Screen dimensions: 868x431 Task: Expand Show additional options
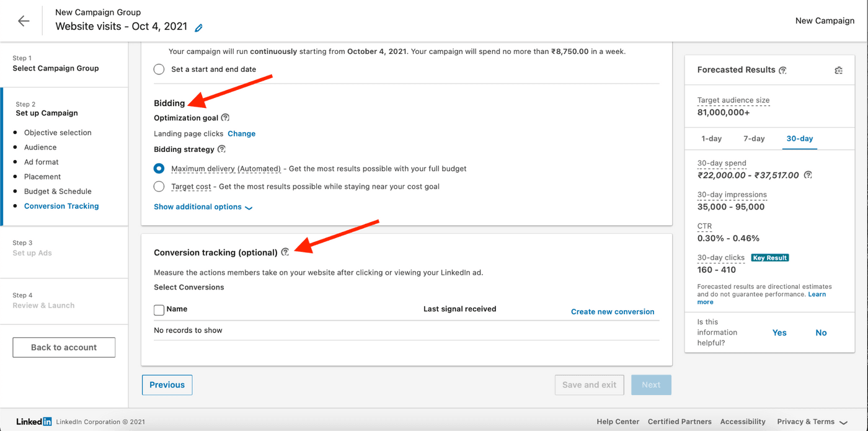pyautogui.click(x=203, y=207)
